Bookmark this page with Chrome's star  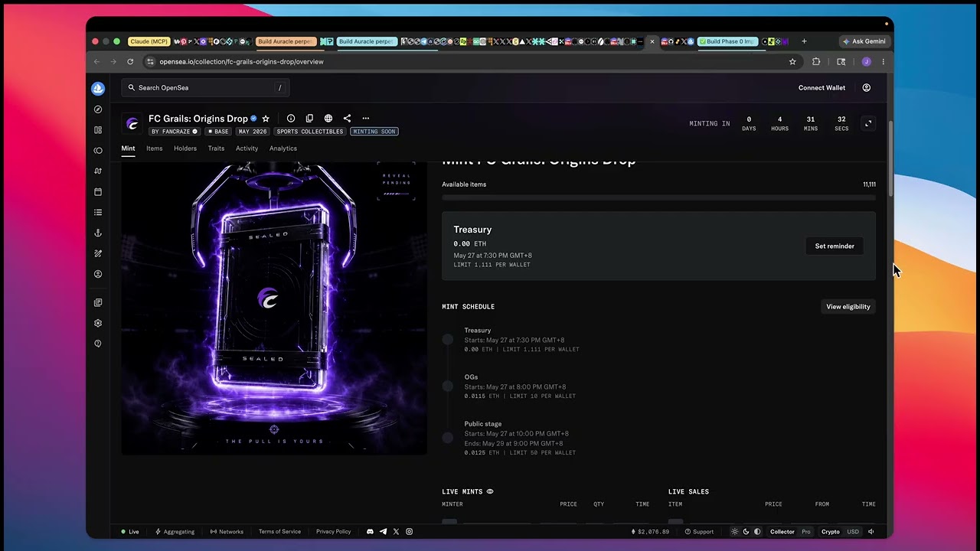(792, 62)
